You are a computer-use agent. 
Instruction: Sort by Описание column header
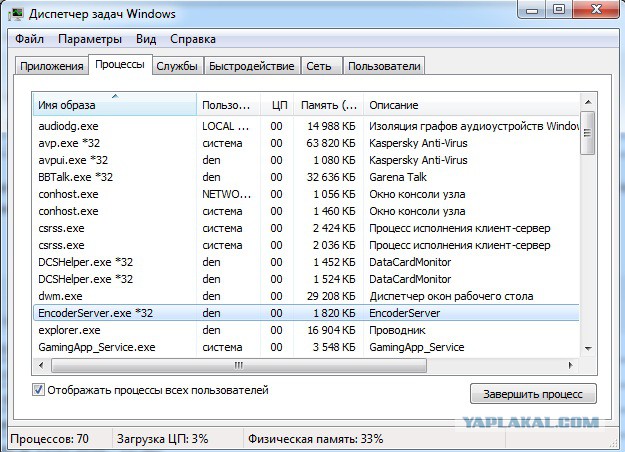click(x=472, y=105)
